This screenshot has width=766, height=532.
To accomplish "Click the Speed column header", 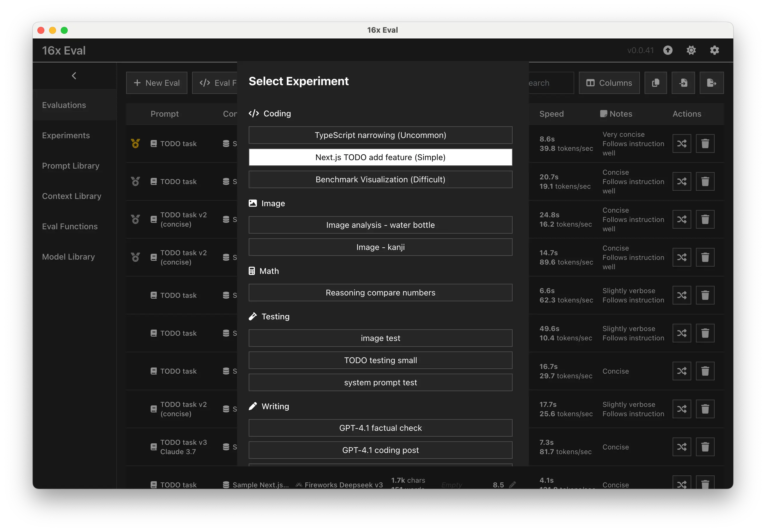I will tap(551, 114).
